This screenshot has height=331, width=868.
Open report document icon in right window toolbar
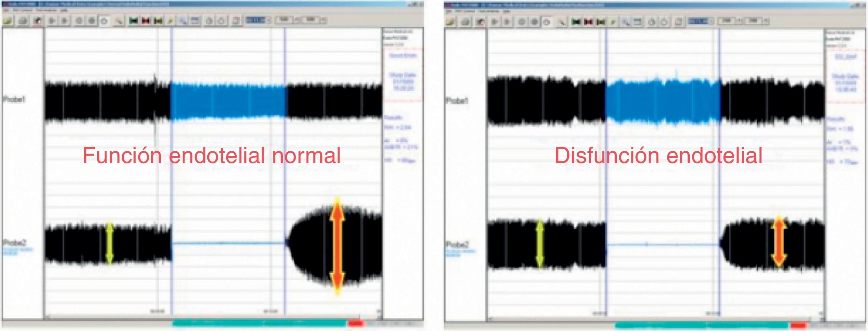click(x=678, y=22)
